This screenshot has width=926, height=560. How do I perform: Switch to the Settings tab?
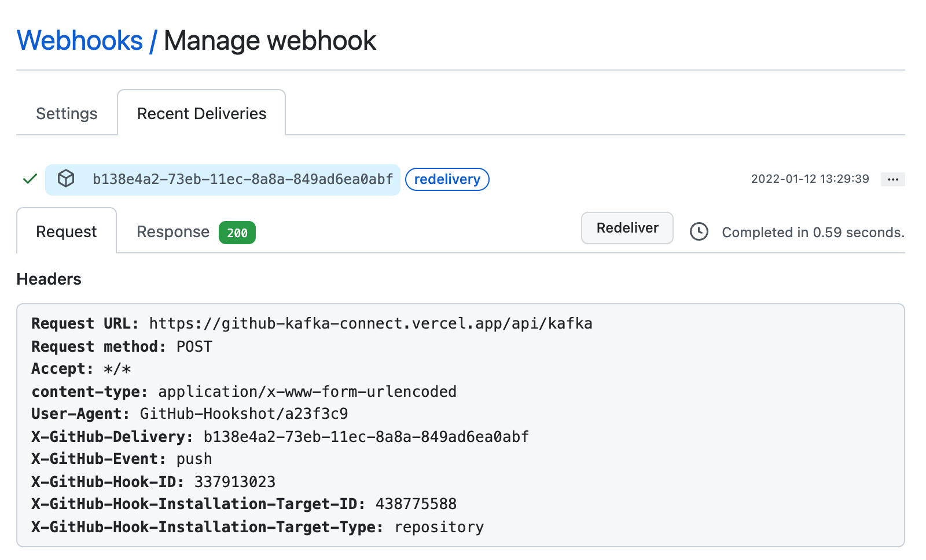point(67,113)
